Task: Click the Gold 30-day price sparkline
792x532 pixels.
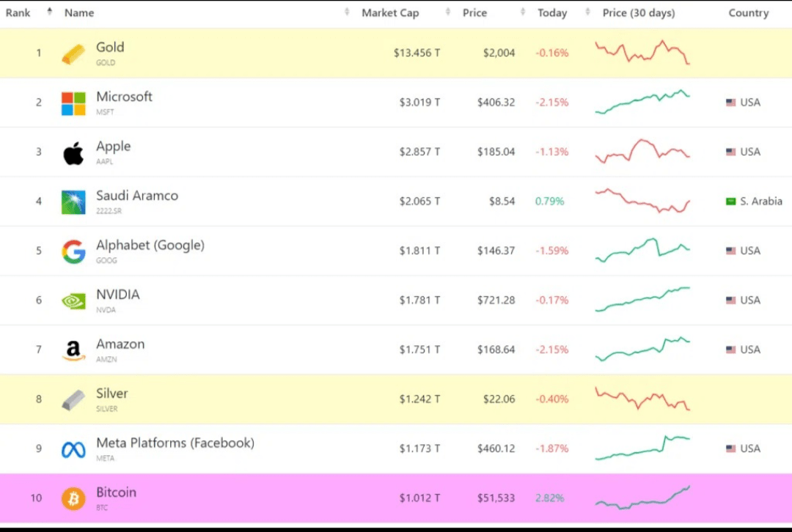Action: 642,52
